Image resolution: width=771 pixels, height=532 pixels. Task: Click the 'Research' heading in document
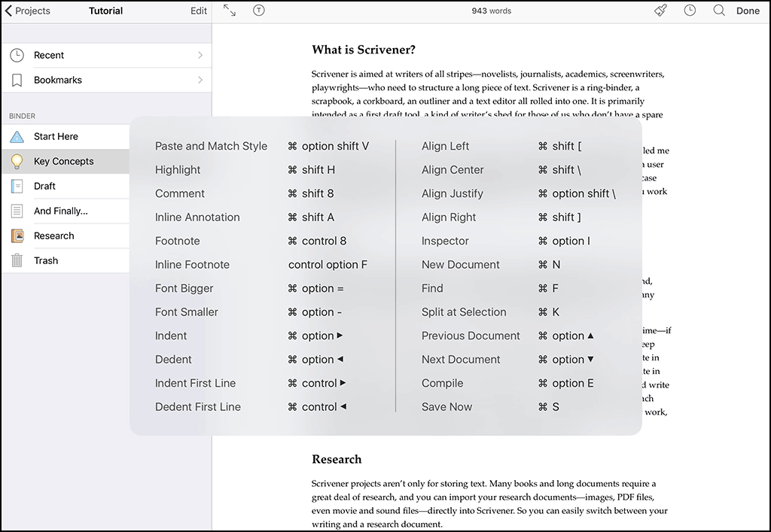click(337, 459)
